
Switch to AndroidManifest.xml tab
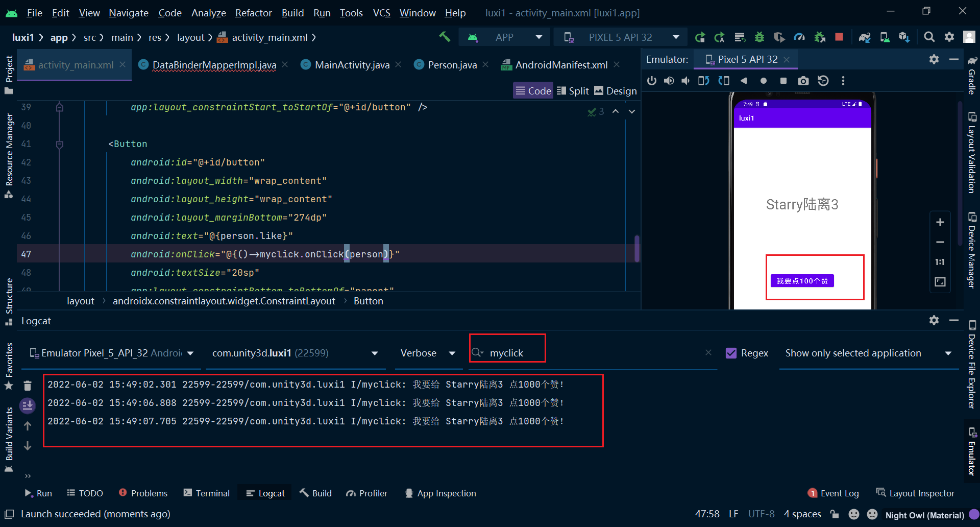(561, 65)
